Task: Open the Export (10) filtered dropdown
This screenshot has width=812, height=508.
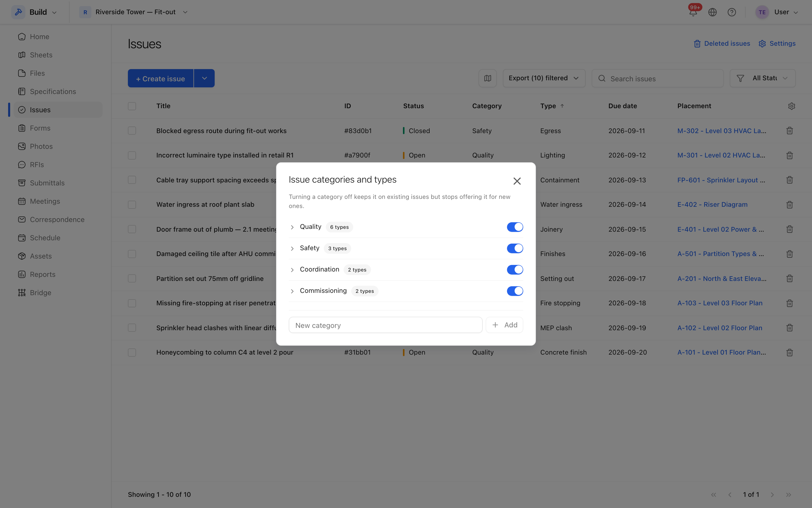Action: pyautogui.click(x=544, y=78)
